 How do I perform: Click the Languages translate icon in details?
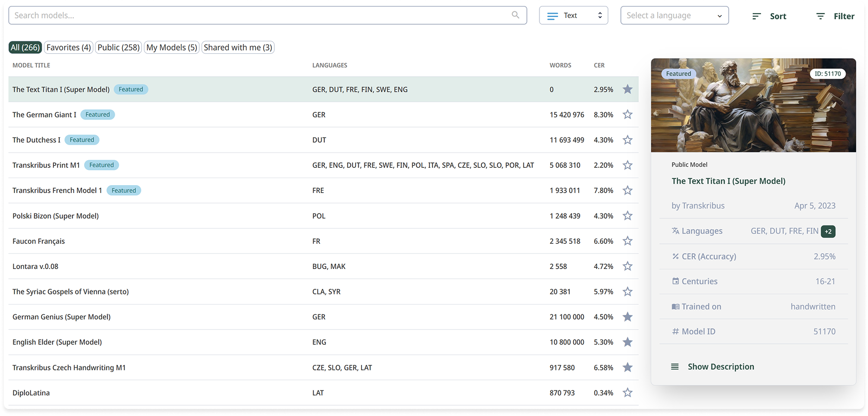coord(675,231)
